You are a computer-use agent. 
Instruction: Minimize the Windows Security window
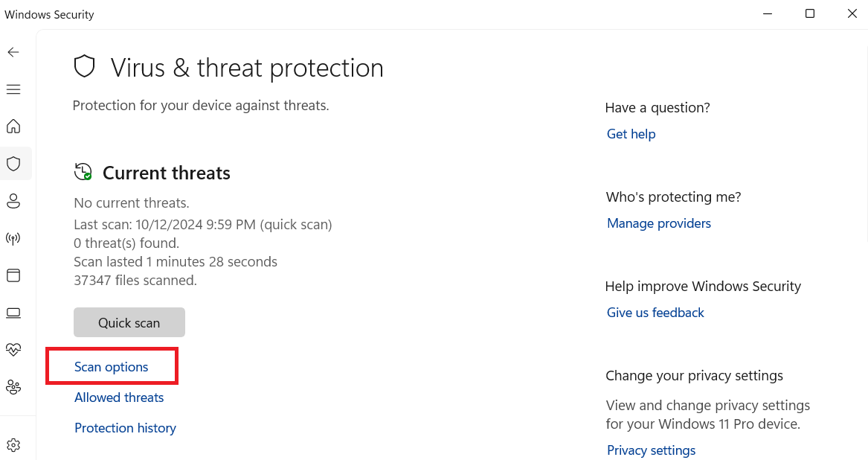click(768, 14)
